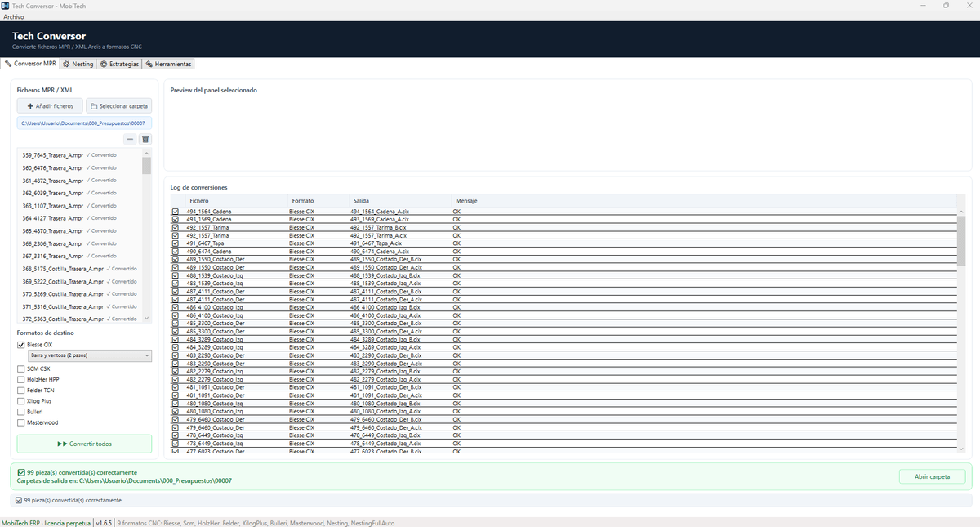Open the Archivo menu

pyautogui.click(x=13, y=16)
